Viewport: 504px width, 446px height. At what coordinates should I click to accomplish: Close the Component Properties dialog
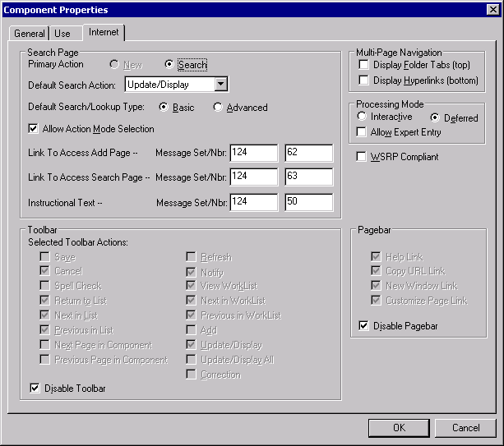coord(493,10)
